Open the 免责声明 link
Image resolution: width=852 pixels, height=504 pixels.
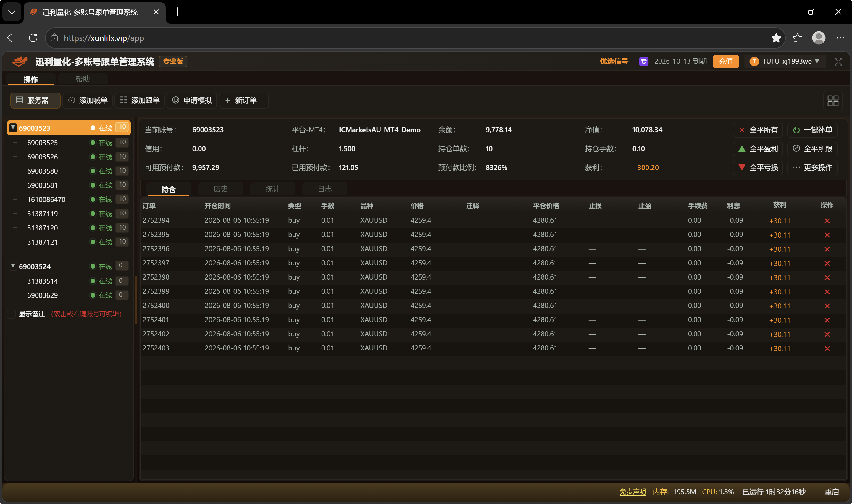[632, 492]
